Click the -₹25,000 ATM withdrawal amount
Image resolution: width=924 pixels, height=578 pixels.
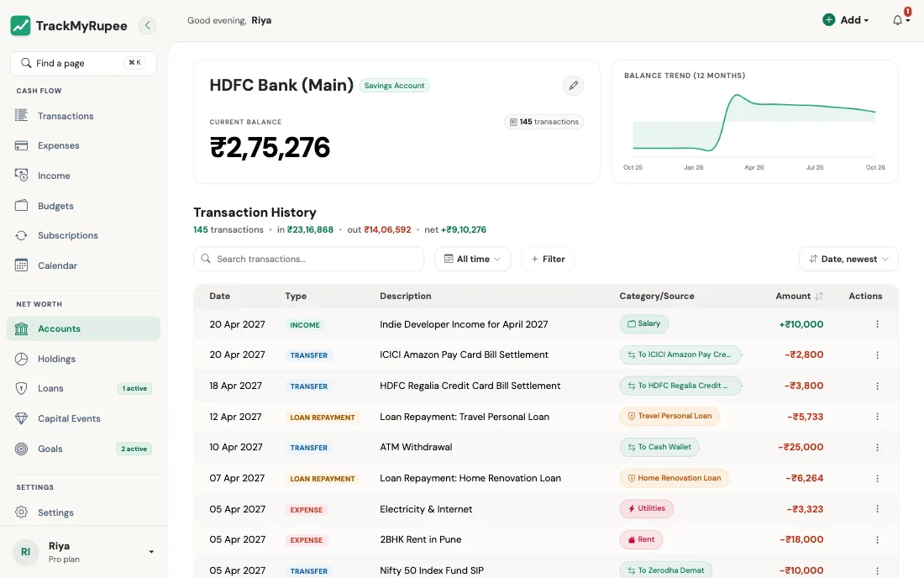801,447
